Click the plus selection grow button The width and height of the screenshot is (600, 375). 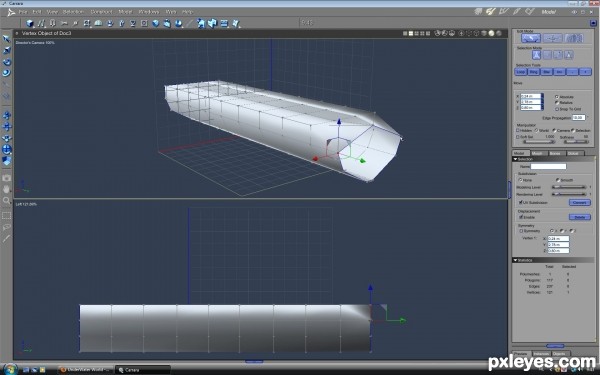tap(585, 72)
